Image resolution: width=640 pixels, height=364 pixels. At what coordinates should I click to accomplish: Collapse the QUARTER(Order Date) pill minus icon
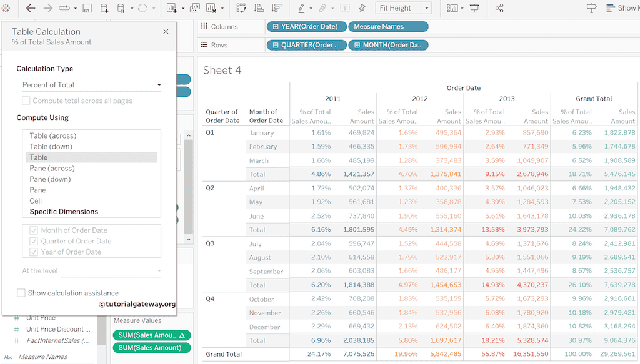(276, 45)
